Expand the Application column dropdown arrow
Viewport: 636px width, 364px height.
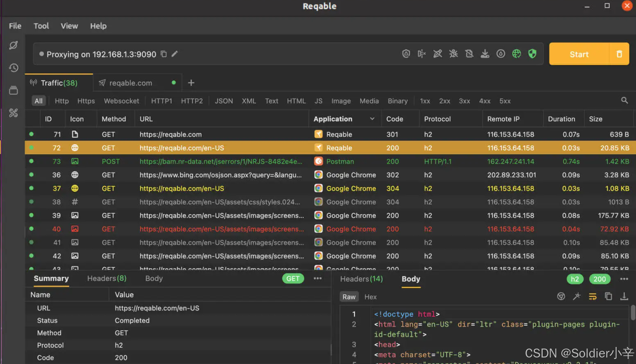tap(372, 119)
